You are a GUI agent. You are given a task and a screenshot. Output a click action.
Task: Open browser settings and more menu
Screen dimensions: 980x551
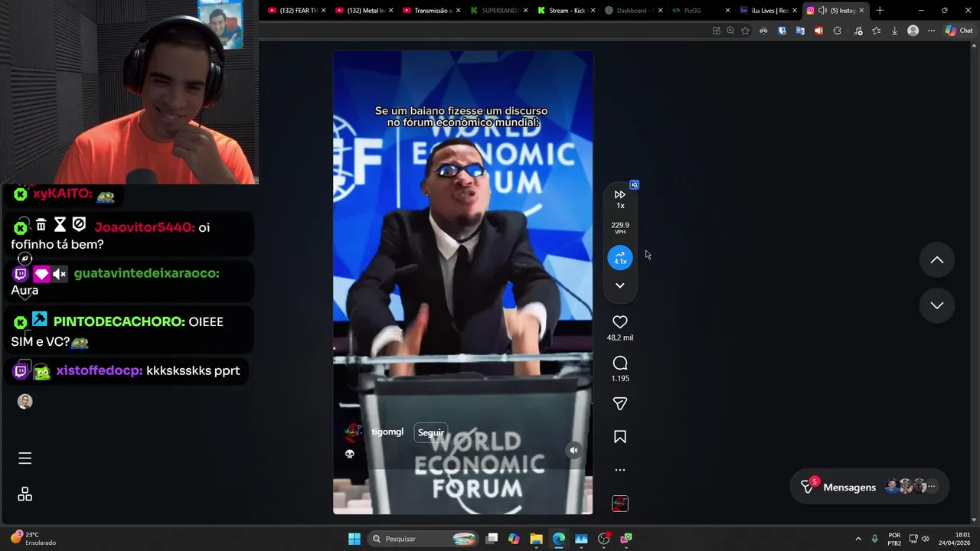point(931,31)
